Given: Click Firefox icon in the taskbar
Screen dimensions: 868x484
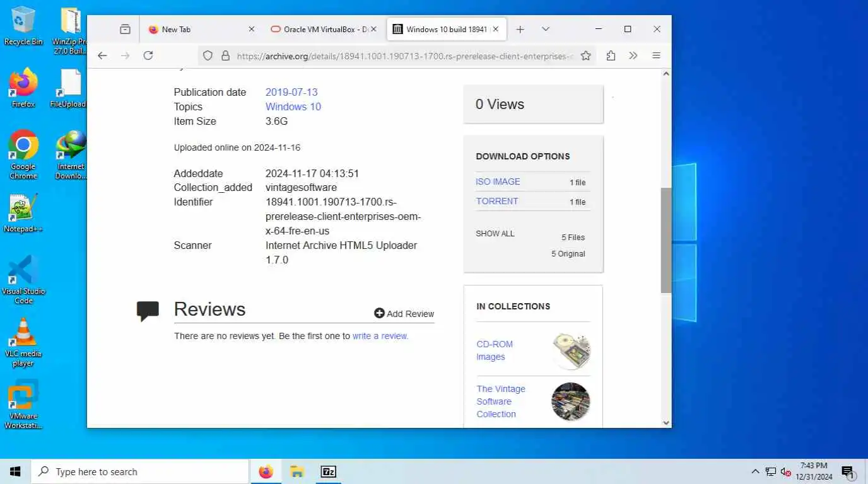Looking at the screenshot, I should (x=266, y=471).
